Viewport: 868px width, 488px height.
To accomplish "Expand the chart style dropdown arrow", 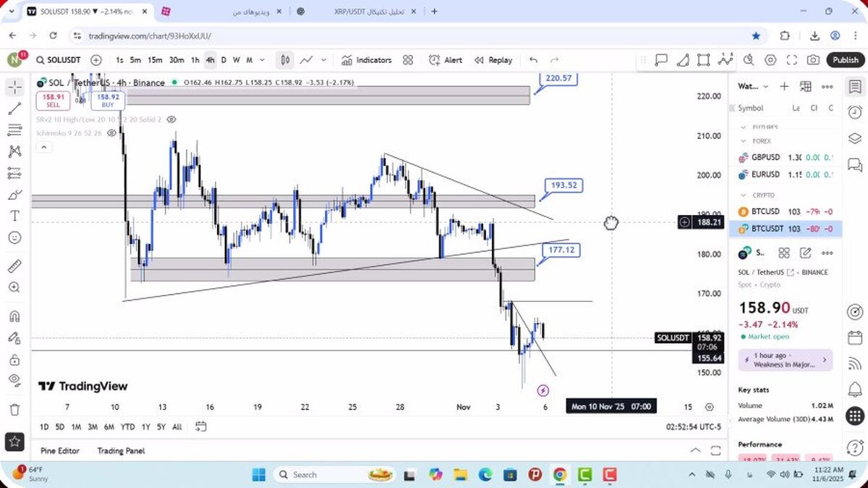I will 323,60.
